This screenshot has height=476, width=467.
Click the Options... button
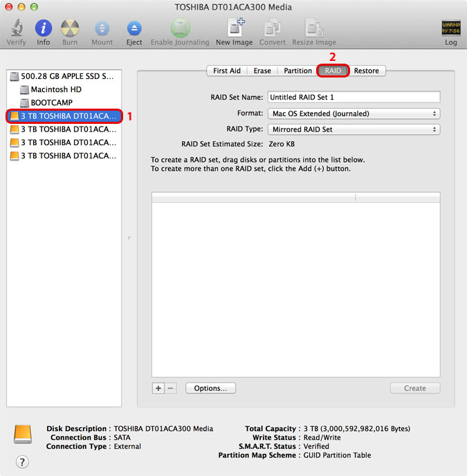click(x=210, y=388)
